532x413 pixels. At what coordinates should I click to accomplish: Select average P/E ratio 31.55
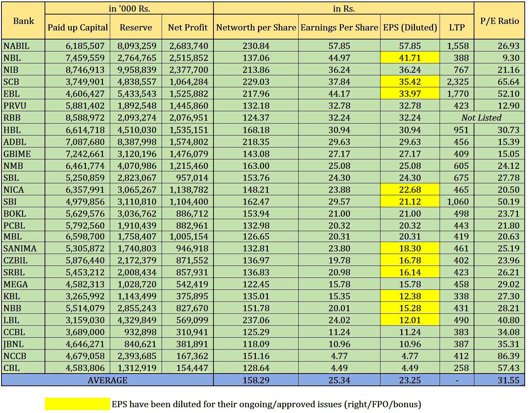[499, 380]
